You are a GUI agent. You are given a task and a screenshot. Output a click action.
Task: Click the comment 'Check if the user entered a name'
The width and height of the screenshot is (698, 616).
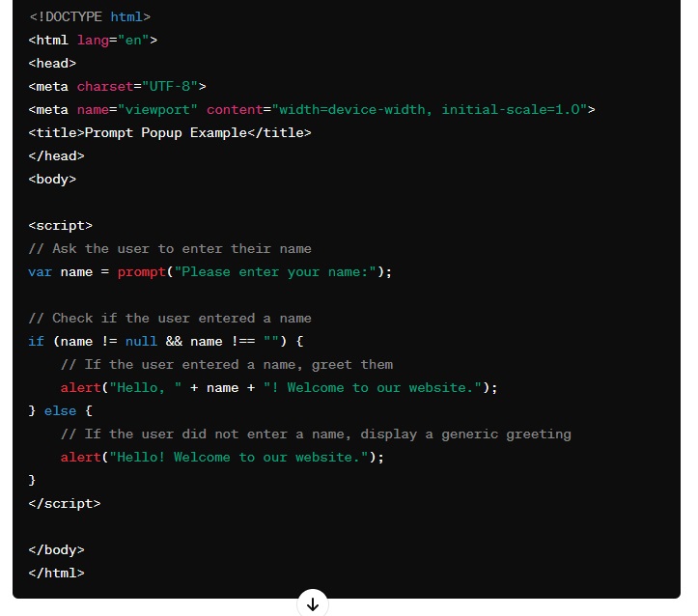point(169,318)
